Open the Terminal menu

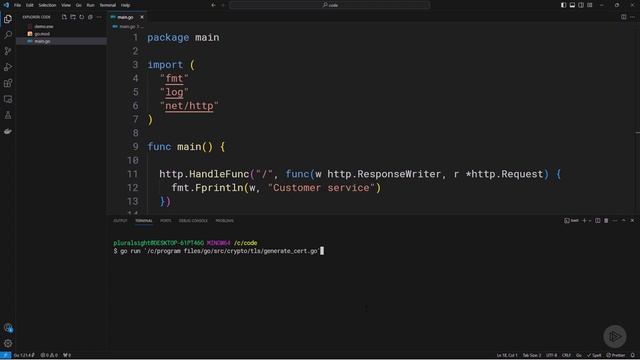[108, 5]
